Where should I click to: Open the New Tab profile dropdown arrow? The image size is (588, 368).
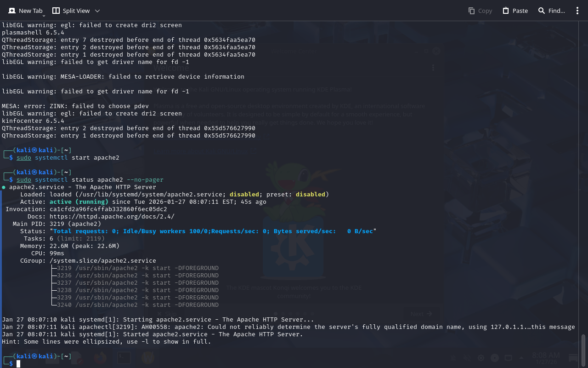pyautogui.click(x=44, y=16)
